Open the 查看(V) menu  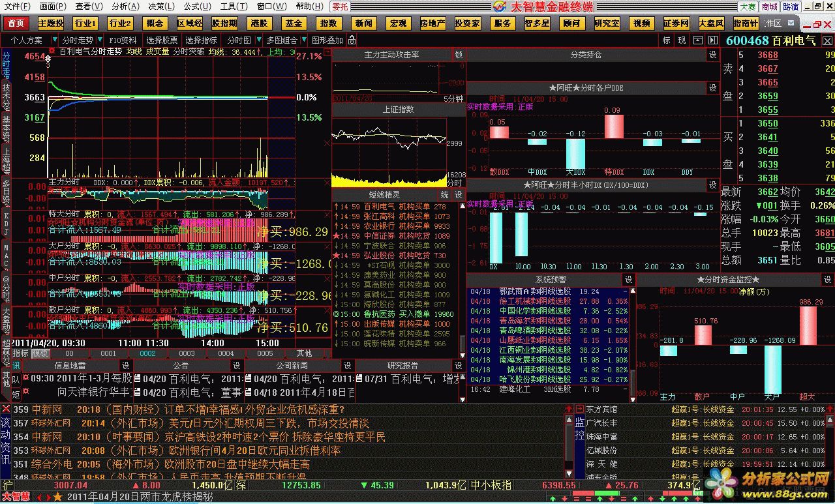(x=89, y=7)
